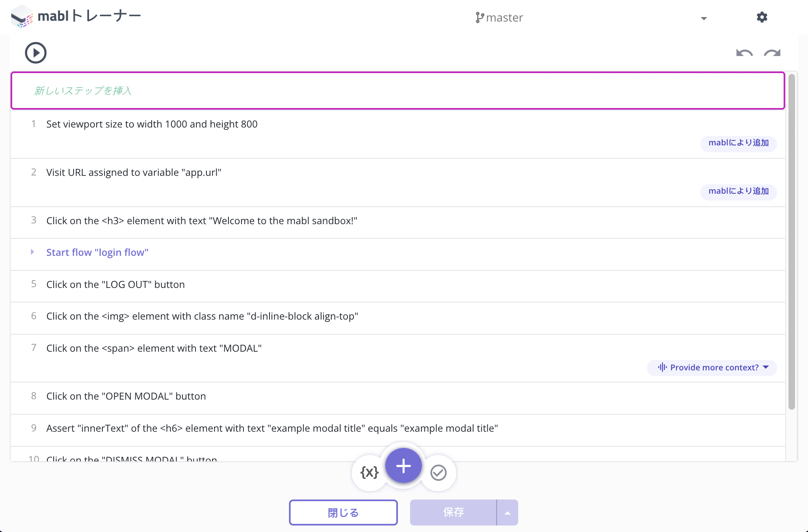Undo the last change
The height and width of the screenshot is (532, 808).
click(x=745, y=53)
